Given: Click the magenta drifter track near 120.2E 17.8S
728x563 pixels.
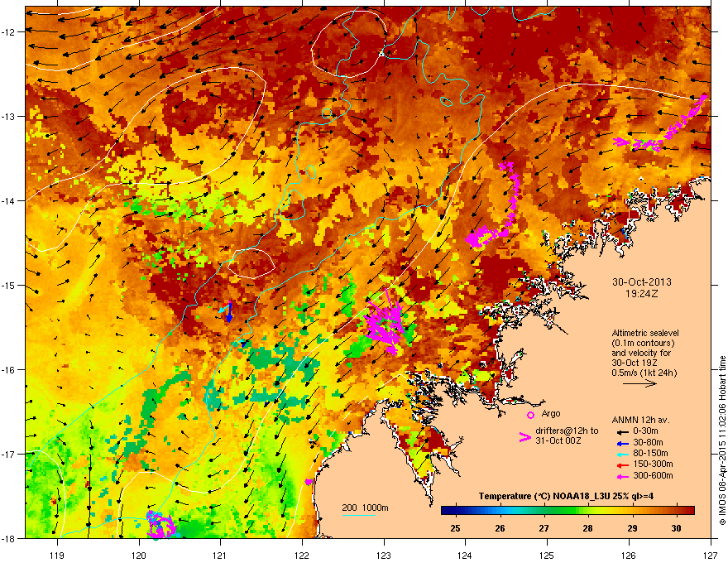Looking at the screenshot, I should (x=160, y=525).
